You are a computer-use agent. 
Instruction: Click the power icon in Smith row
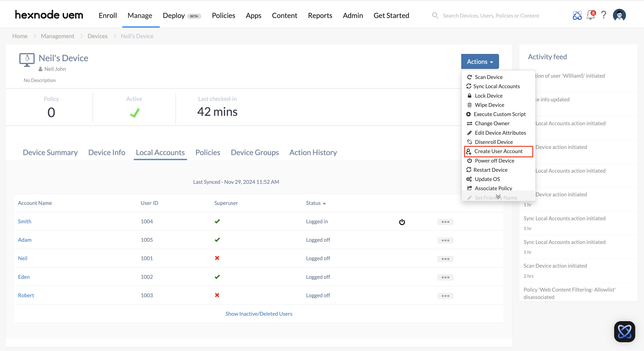(402, 222)
